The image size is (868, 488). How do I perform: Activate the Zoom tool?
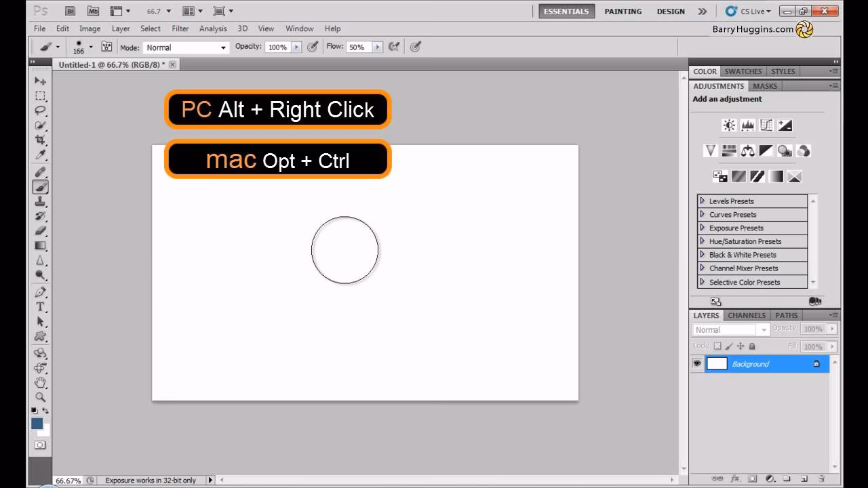(40, 397)
